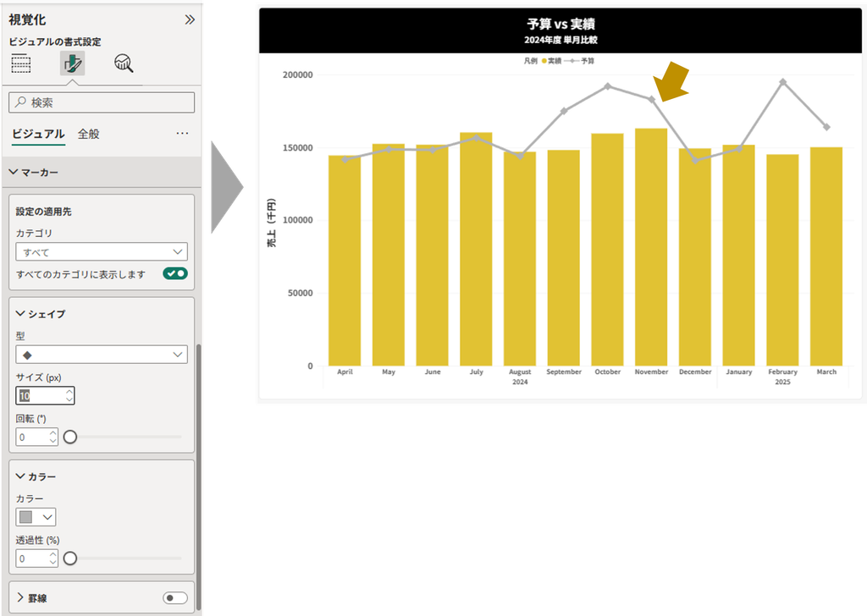
Task: Click the 予算 legend line marker
Action: tap(572, 61)
